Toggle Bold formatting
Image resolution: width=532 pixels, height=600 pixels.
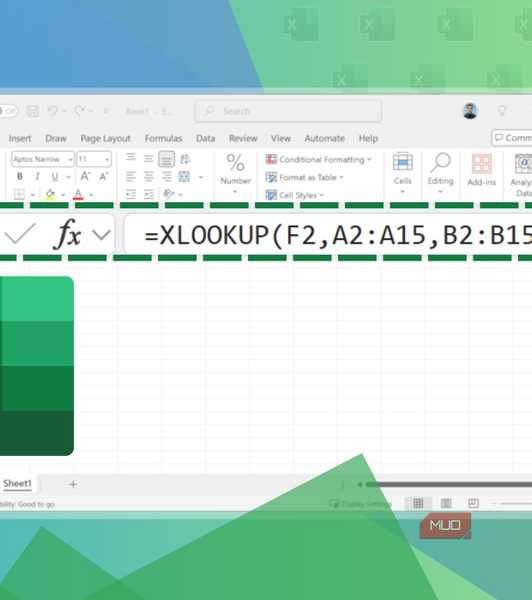coord(20,176)
